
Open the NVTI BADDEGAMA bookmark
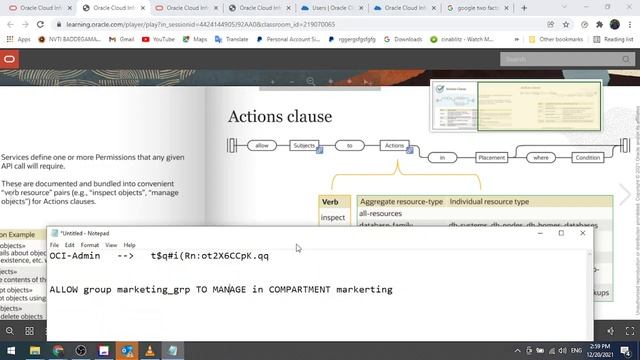(x=69, y=39)
